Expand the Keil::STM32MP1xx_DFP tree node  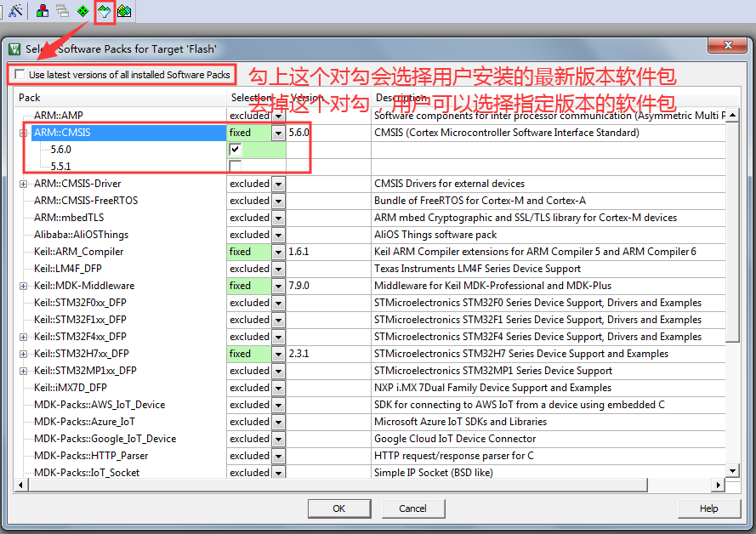(23, 371)
